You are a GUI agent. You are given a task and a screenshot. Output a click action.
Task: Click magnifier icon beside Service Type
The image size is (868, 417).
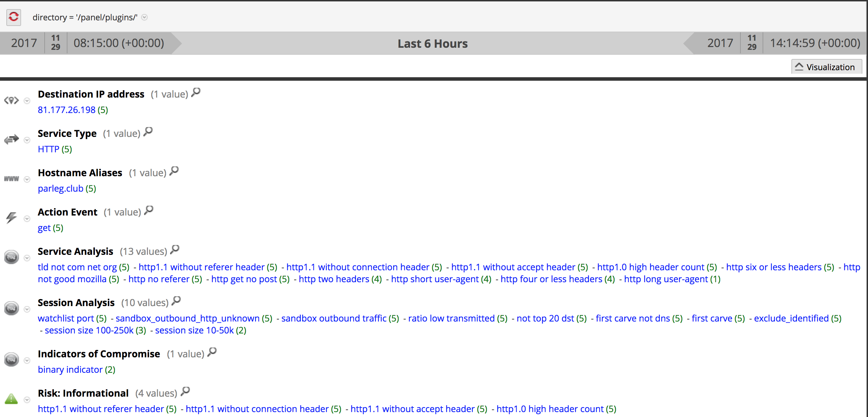(x=148, y=132)
